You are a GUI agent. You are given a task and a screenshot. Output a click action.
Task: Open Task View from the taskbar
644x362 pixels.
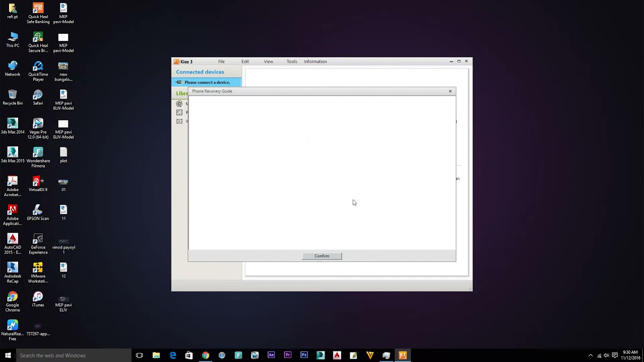point(139,355)
